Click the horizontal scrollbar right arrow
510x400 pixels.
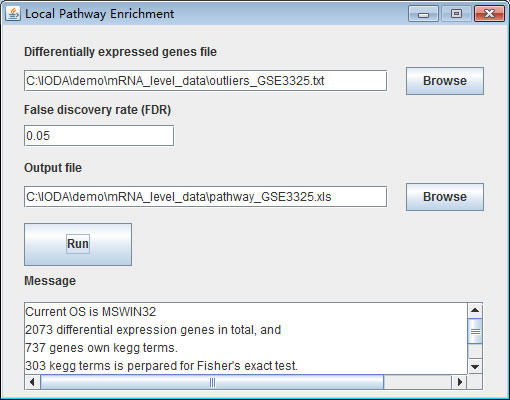tap(460, 382)
